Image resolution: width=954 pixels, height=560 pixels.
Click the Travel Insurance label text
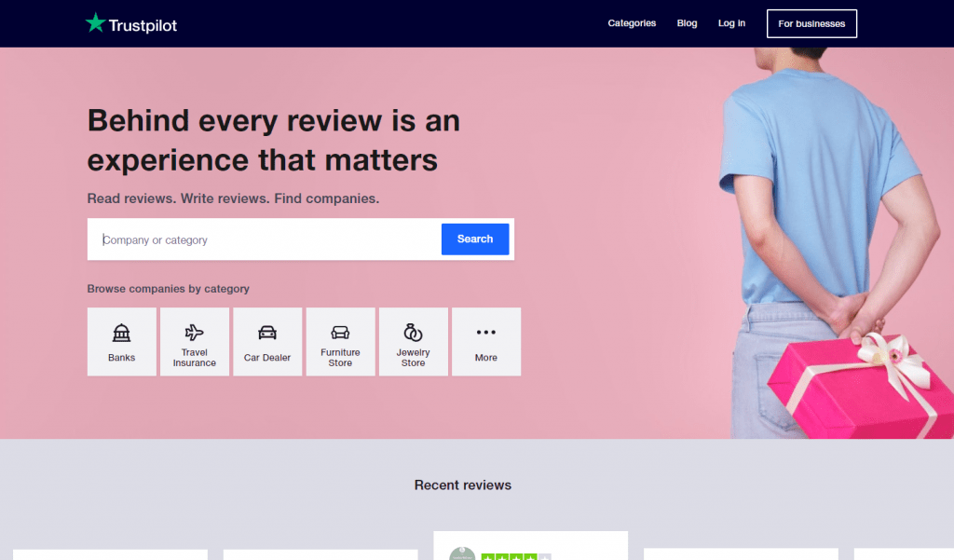click(194, 357)
